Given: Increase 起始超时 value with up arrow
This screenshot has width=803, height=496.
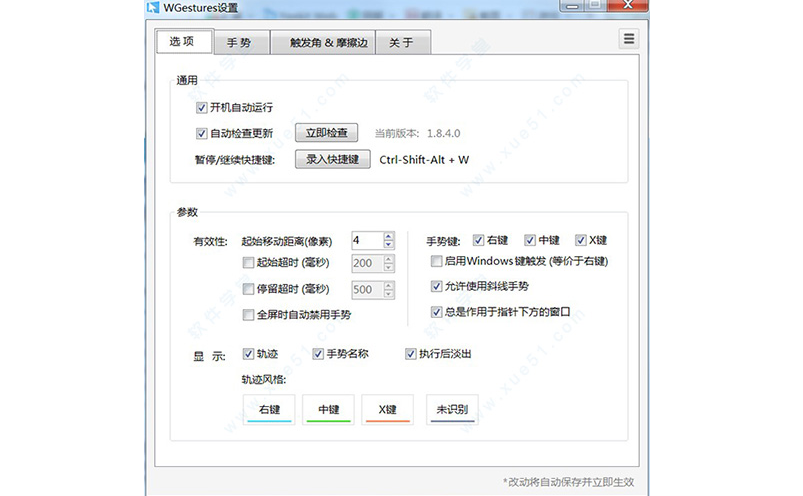Looking at the screenshot, I should coord(389,259).
